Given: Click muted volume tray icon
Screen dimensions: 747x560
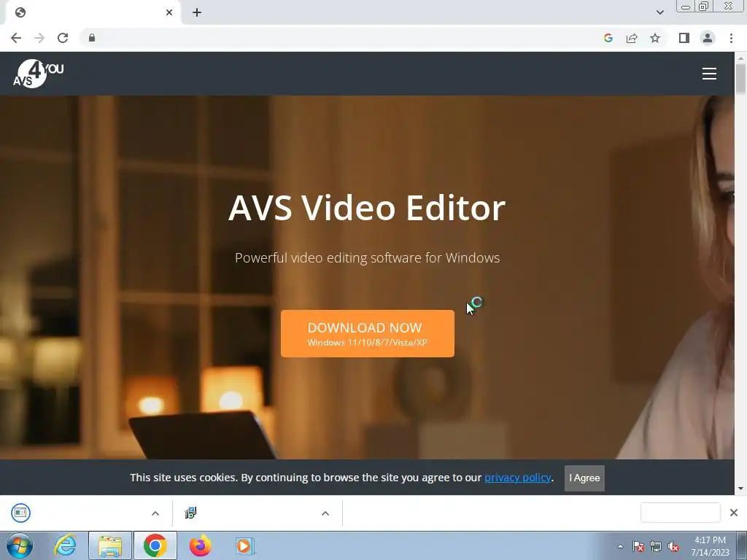Looking at the screenshot, I should 673,546.
